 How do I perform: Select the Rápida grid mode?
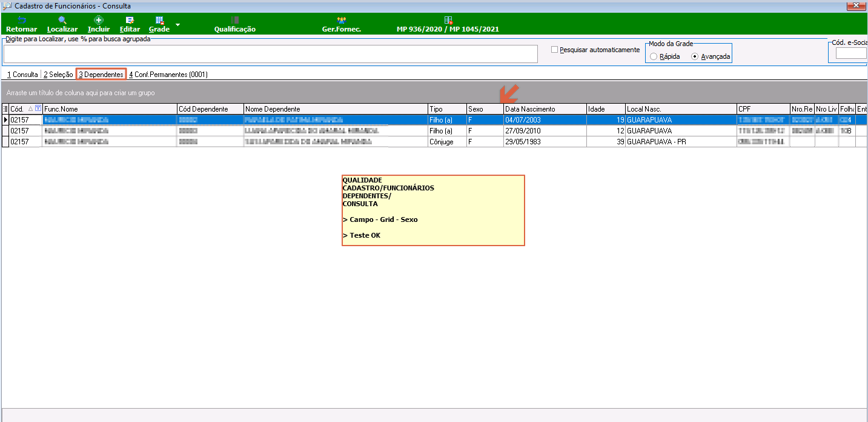tap(653, 56)
